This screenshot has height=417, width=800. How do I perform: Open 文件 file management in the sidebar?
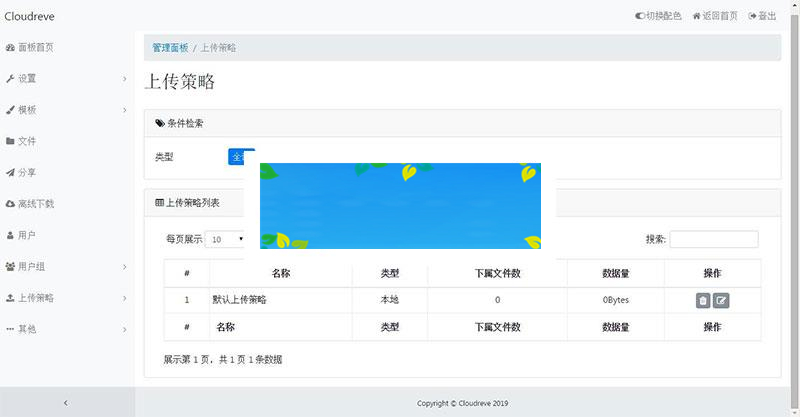(x=27, y=141)
